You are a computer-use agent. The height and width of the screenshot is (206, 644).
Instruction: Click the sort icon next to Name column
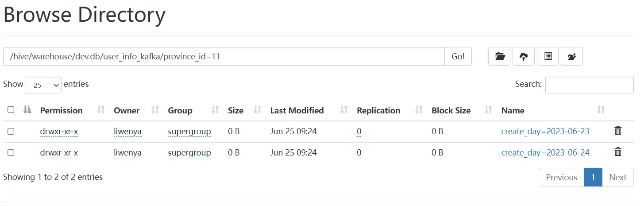coord(601,110)
